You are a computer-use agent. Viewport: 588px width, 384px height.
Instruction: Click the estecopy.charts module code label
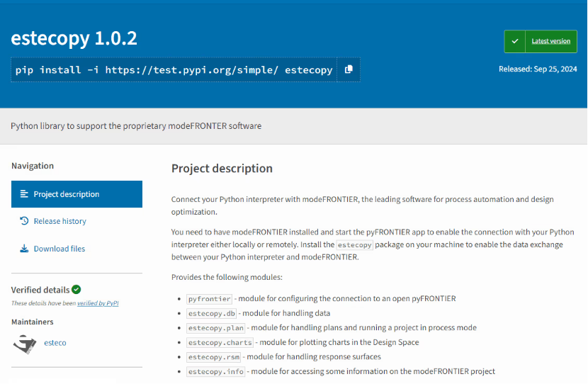[x=220, y=343]
